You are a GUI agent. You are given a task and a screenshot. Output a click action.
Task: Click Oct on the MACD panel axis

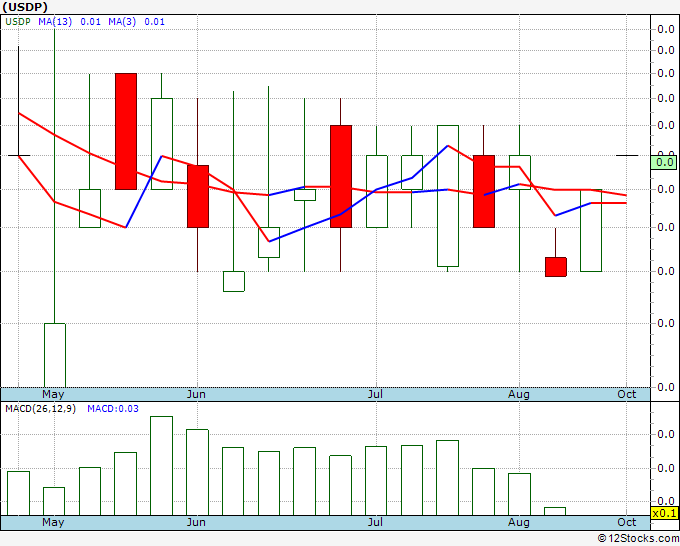click(x=627, y=522)
